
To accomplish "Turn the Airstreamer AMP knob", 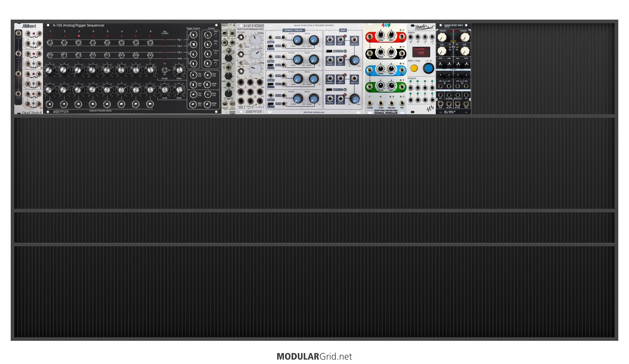I will pos(228,93).
